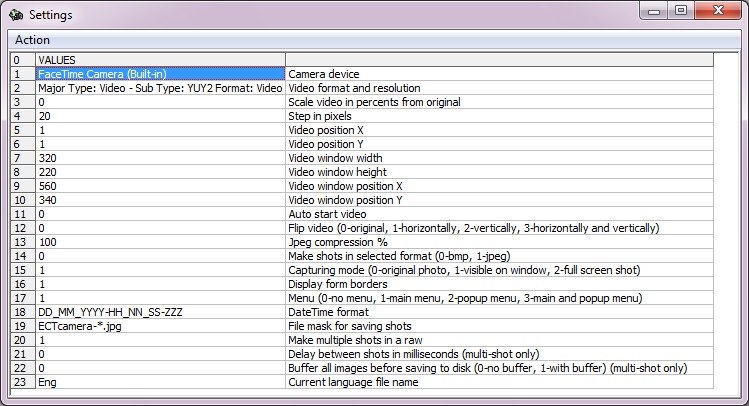Click Current language file name description
This screenshot has width=749, height=406.
tap(499, 382)
